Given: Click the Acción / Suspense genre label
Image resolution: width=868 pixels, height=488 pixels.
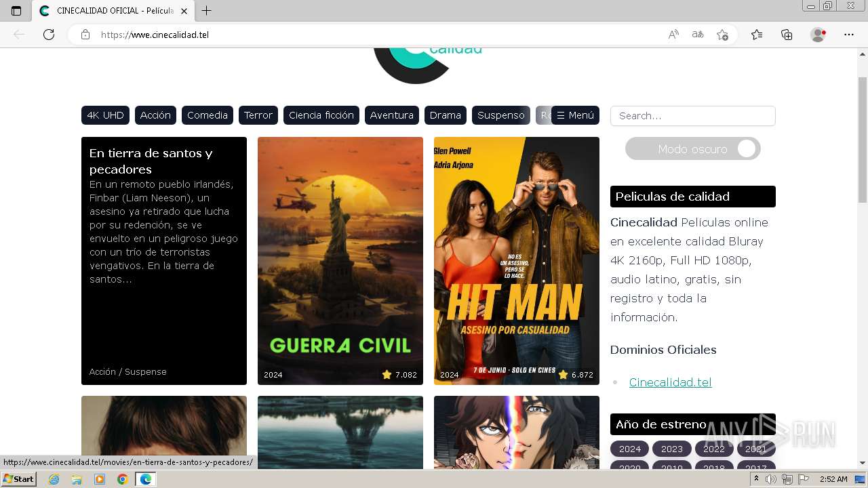Looking at the screenshot, I should pos(127,372).
